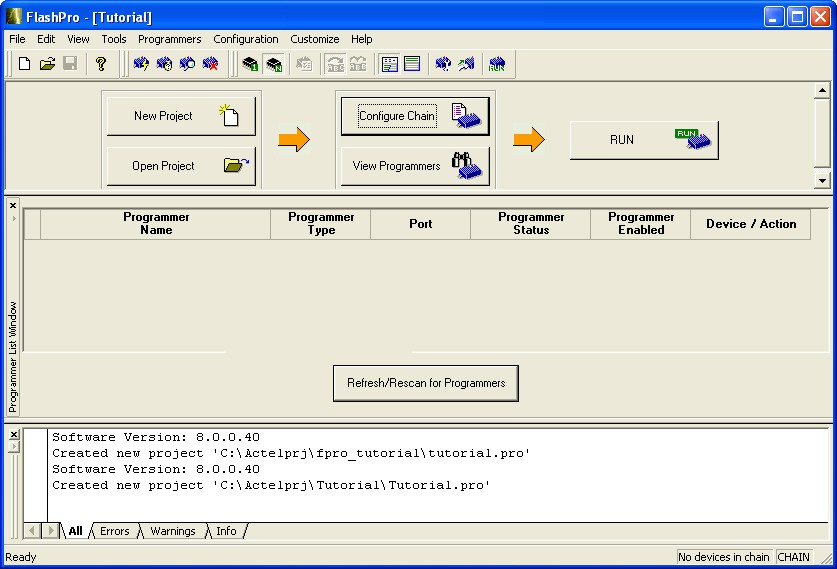The width and height of the screenshot is (837, 569).
Task: Click the Open Project button
Action: click(x=181, y=166)
